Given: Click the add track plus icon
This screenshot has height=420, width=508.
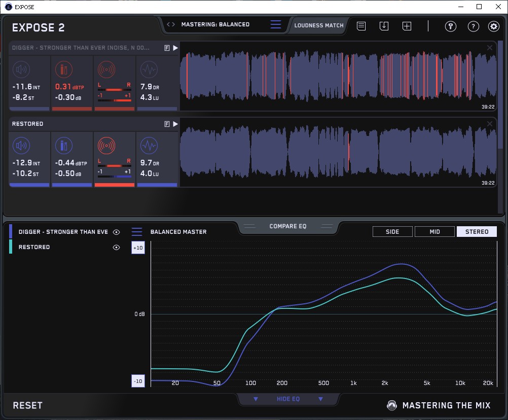Looking at the screenshot, I should [407, 26].
